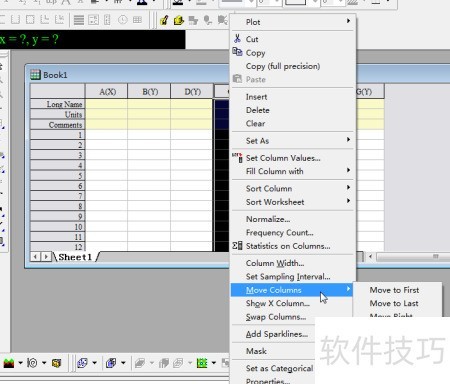Image resolution: width=450 pixels, height=384 pixels.
Task: Click Swap Columns menu entry
Action: click(276, 317)
